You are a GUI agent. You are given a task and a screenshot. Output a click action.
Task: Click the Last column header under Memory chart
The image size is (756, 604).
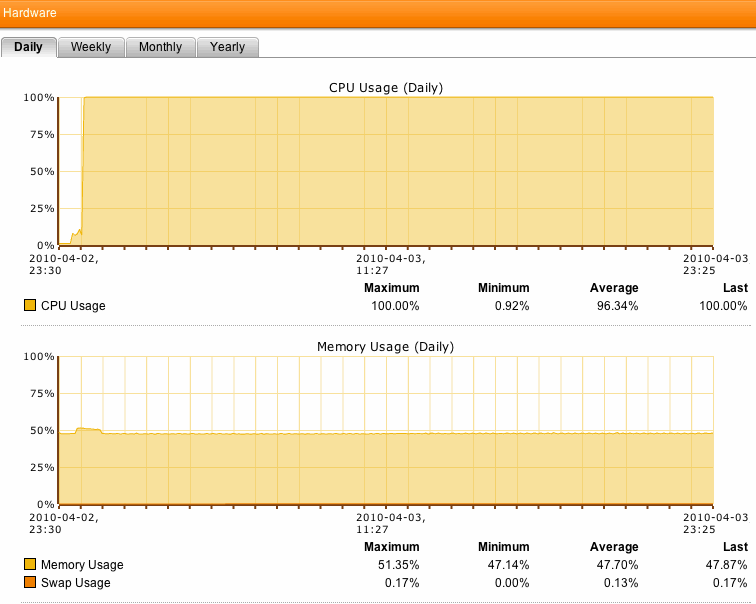tap(735, 547)
